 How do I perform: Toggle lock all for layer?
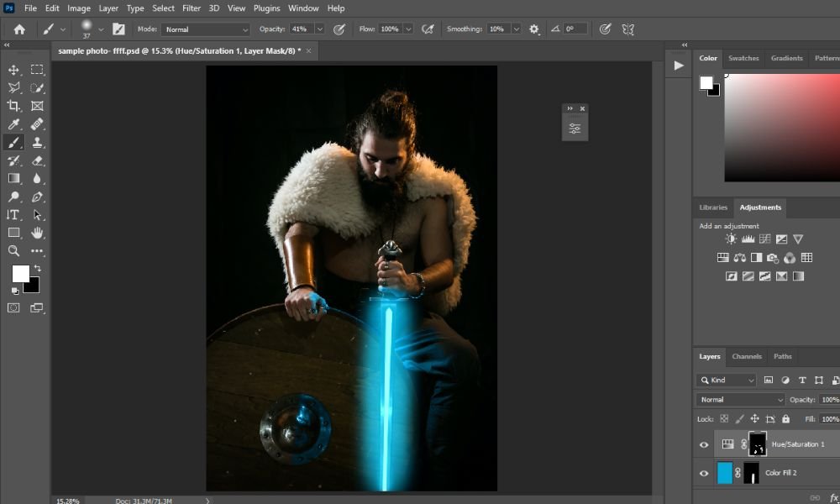[786, 419]
